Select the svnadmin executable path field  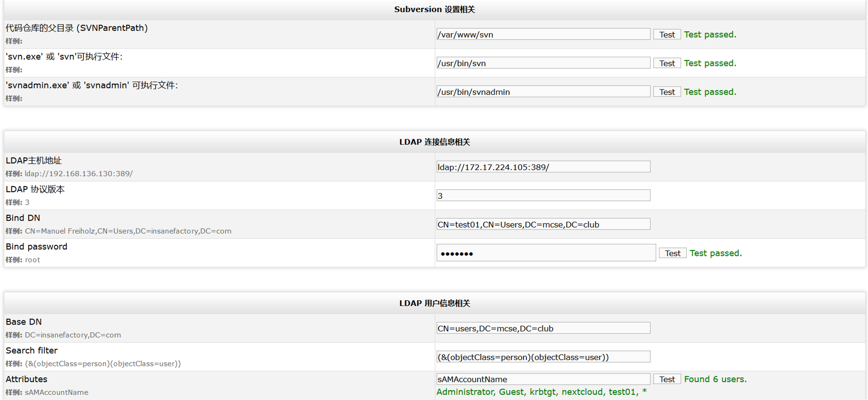click(543, 92)
